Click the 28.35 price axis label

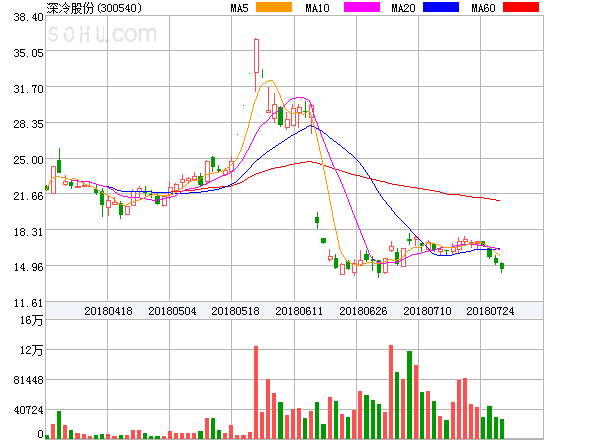pyautogui.click(x=28, y=124)
